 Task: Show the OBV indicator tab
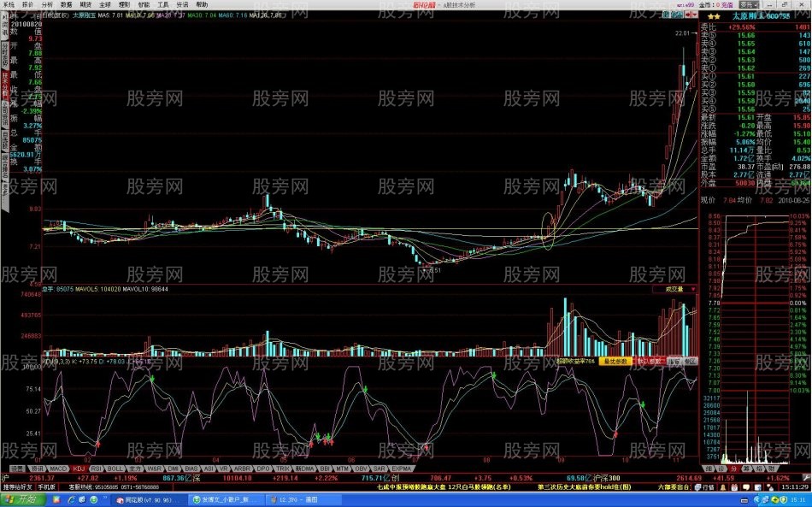[362, 469]
